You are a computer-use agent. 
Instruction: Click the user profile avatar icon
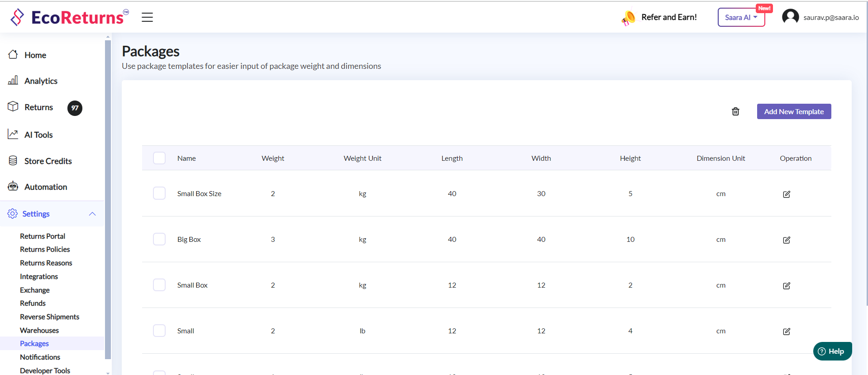(790, 17)
